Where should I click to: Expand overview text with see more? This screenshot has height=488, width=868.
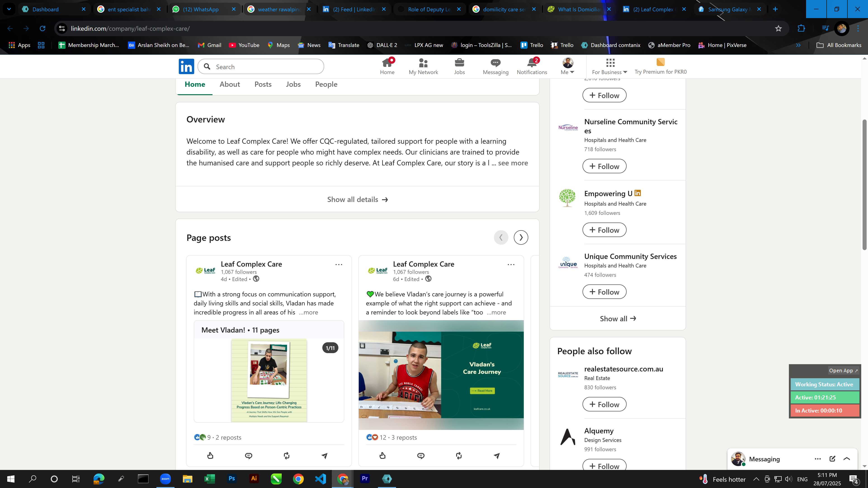pyautogui.click(x=513, y=163)
